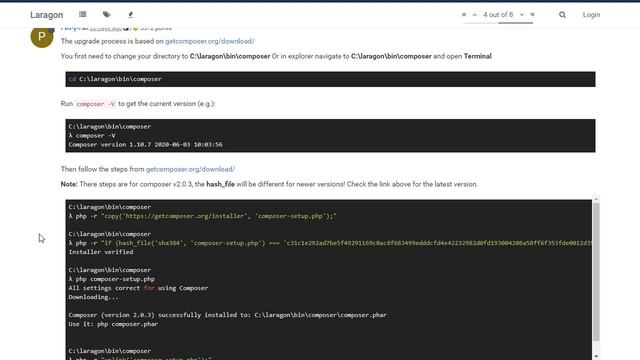Go to previous post with up chevron
Viewport: 640px width, 360px height.
coord(474,15)
